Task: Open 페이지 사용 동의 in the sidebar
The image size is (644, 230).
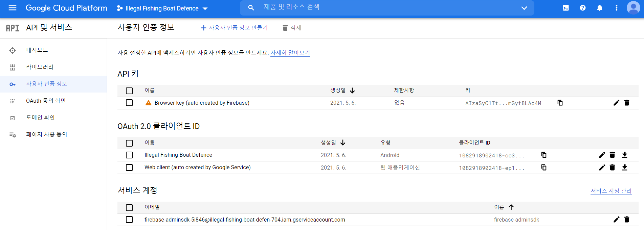Action: (x=53, y=135)
